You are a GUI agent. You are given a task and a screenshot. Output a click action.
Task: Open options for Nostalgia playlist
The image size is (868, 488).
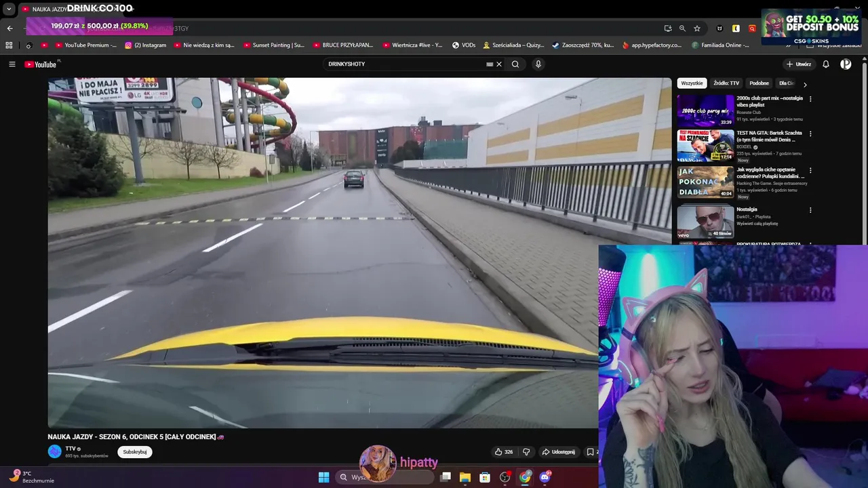[x=810, y=210]
